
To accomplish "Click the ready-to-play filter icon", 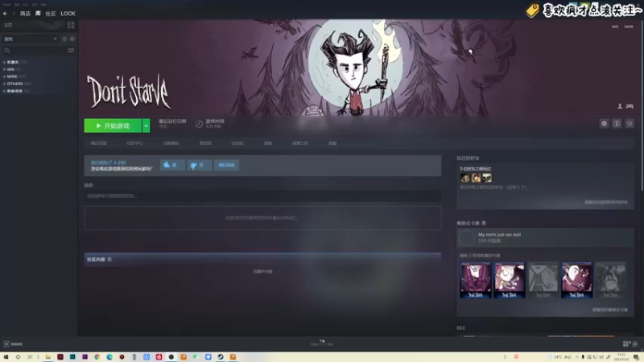I will pyautogui.click(x=72, y=39).
